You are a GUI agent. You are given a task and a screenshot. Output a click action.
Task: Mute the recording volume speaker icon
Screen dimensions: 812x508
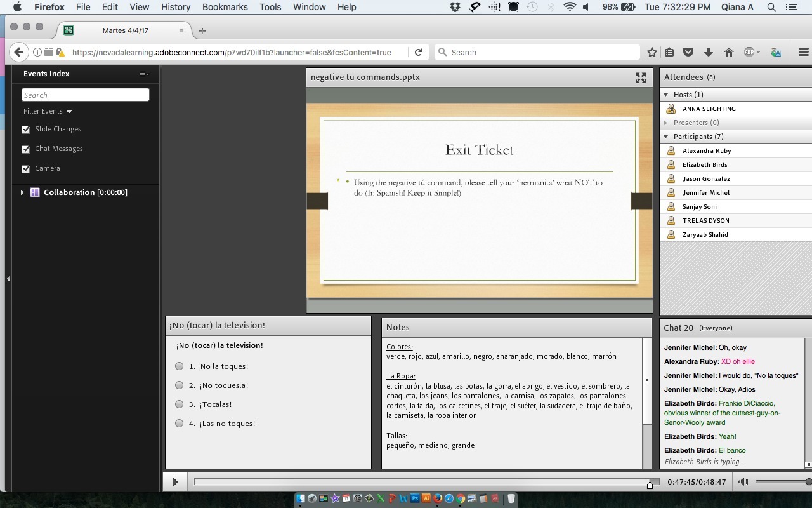[x=743, y=482]
